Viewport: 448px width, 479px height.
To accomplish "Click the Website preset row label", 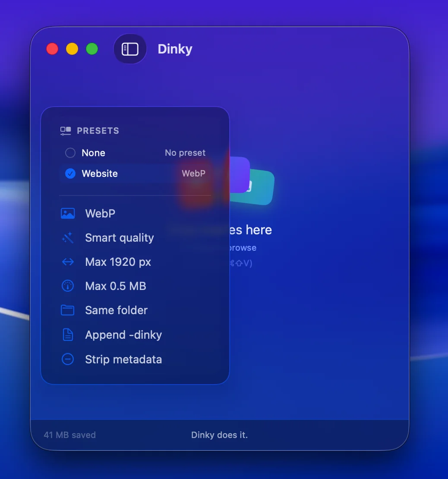I will [x=99, y=173].
